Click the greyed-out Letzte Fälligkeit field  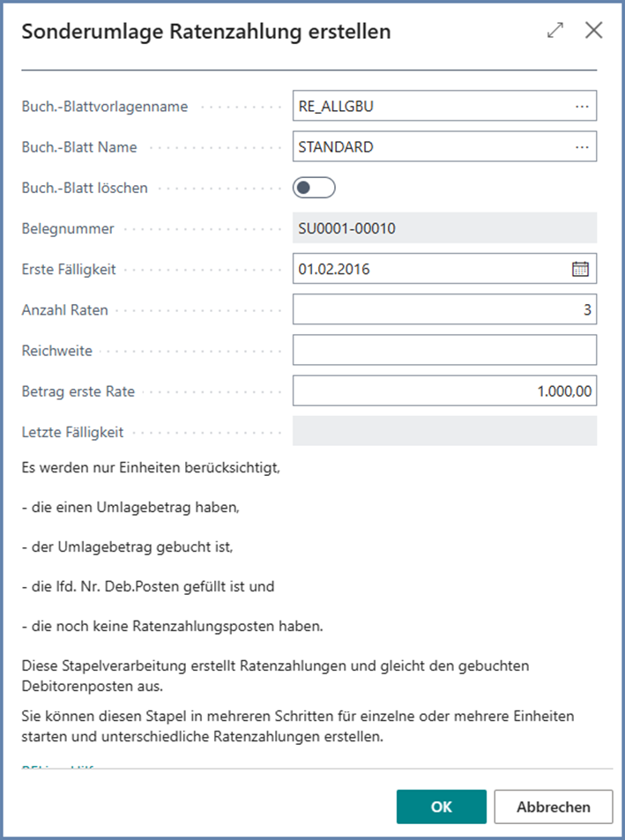(x=444, y=431)
